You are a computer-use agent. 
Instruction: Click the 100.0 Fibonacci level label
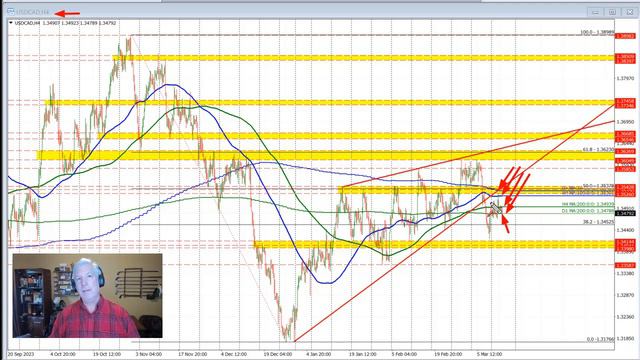[597, 32]
